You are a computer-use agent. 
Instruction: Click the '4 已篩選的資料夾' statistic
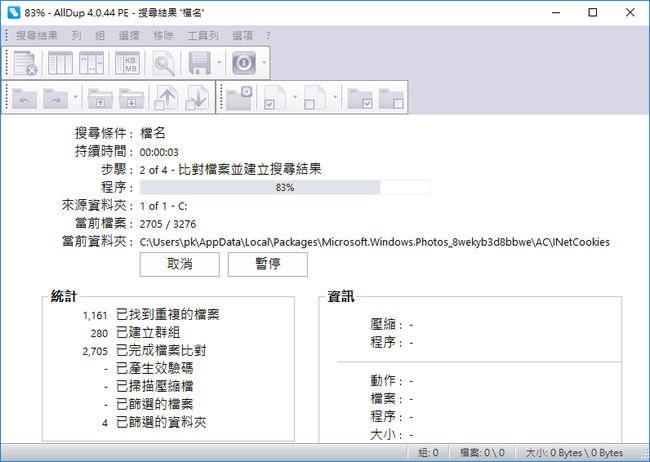(x=154, y=423)
